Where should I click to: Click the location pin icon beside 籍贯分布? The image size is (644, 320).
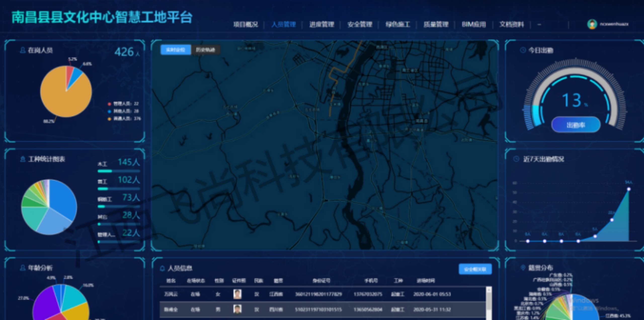click(523, 267)
